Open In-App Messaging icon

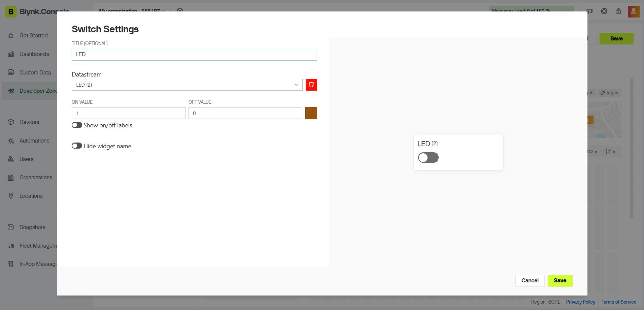[11, 264]
